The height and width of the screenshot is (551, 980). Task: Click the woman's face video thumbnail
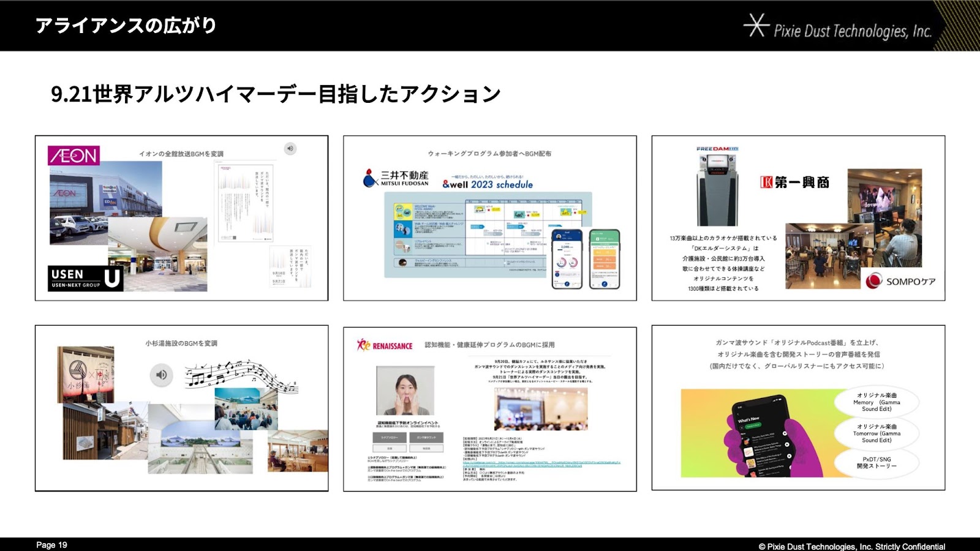(405, 392)
